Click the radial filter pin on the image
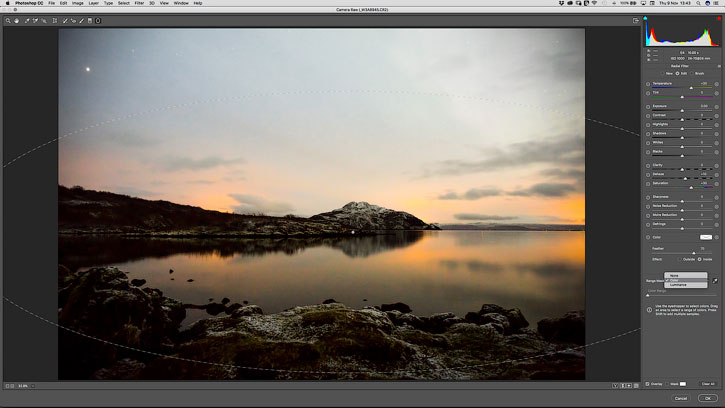Image resolution: width=725 pixels, height=408 pixels. point(353,232)
